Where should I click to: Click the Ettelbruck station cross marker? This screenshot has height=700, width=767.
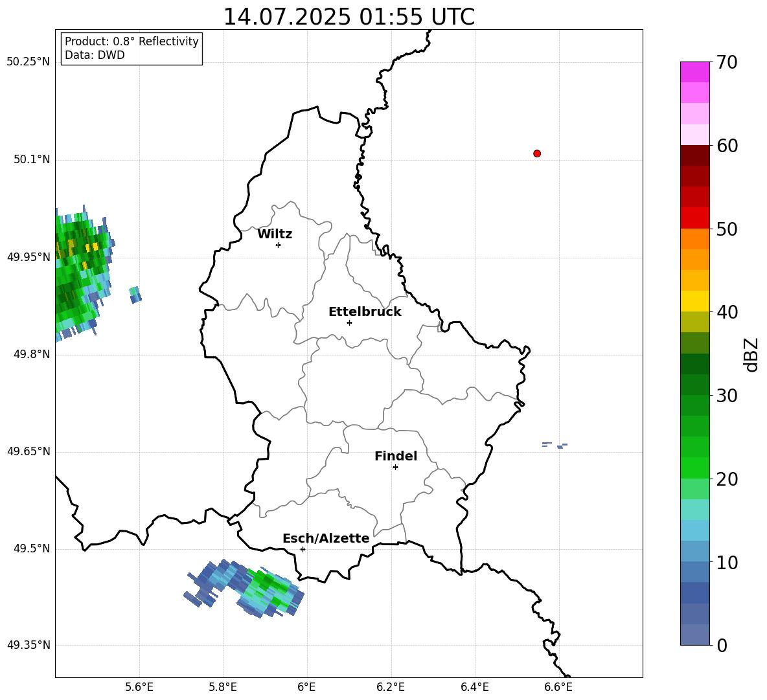(349, 322)
